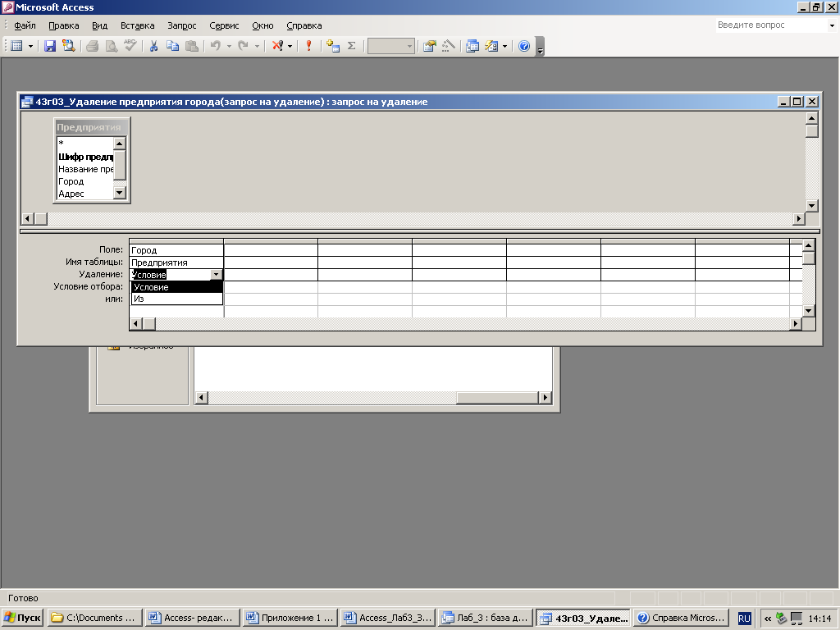The height and width of the screenshot is (630, 840).
Task: Launch the Build expression wand icon
Action: point(449,46)
